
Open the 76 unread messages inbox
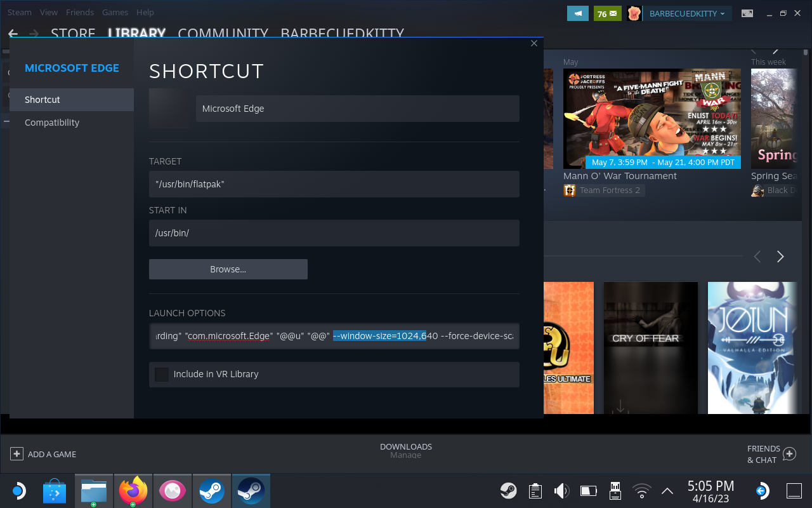(x=607, y=13)
